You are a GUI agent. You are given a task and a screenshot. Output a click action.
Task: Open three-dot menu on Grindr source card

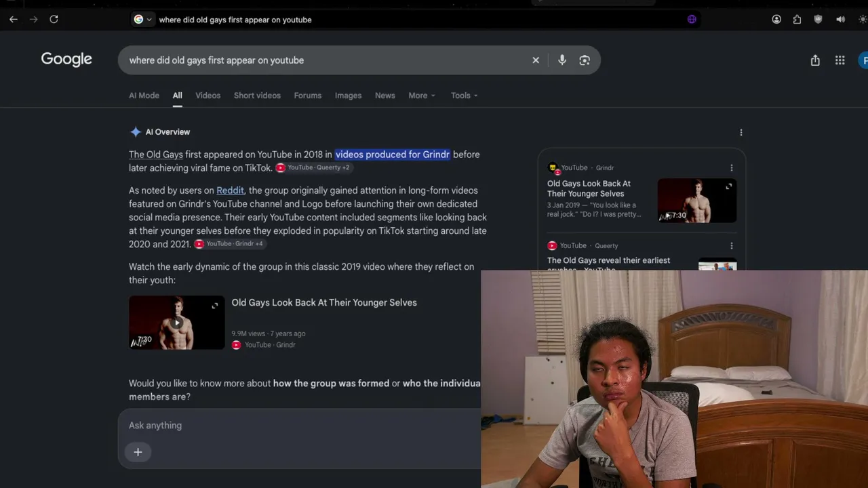pyautogui.click(x=732, y=167)
